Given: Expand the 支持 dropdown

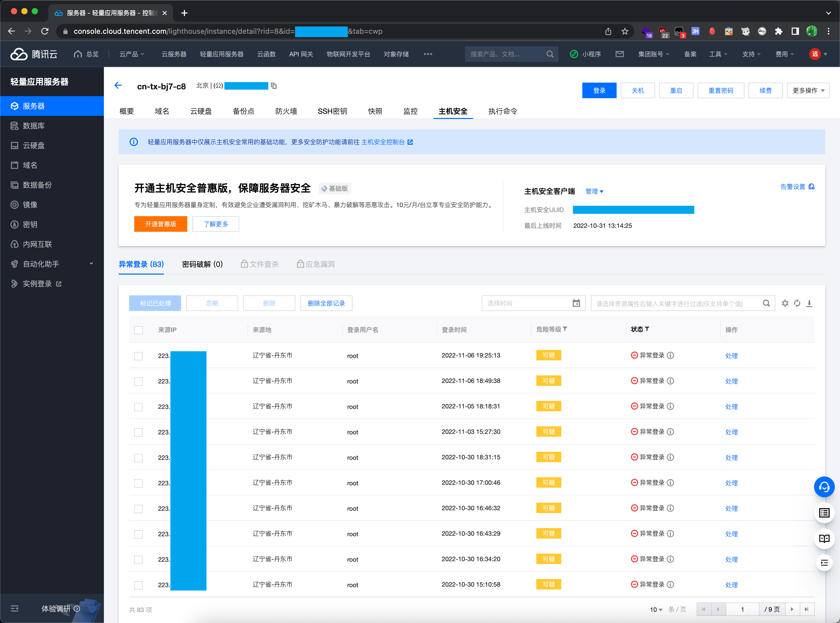Looking at the screenshot, I should click(x=751, y=54).
